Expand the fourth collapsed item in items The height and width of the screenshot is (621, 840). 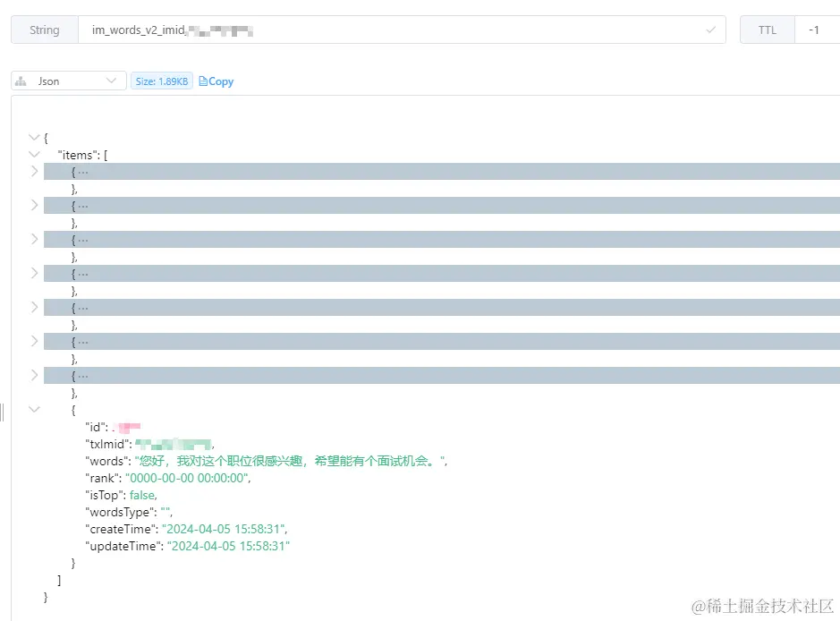click(x=34, y=273)
